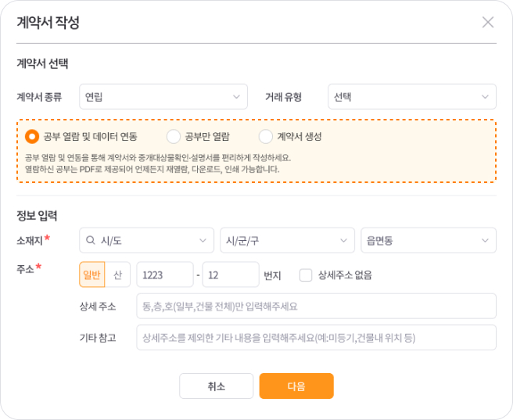Click chevron arrow of 거래 유형 dropdown
The image size is (513, 420).
click(485, 97)
